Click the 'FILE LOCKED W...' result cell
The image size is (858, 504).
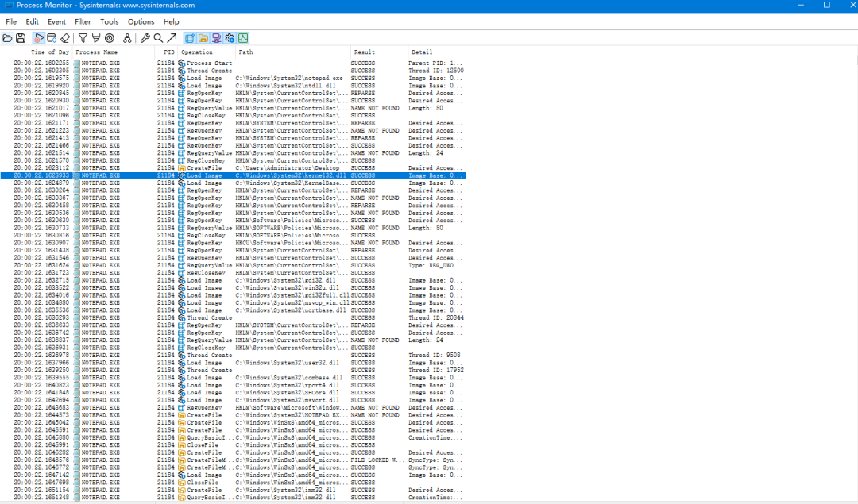pyautogui.click(x=377, y=460)
